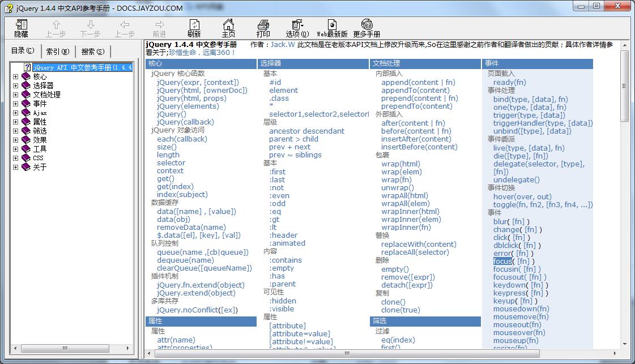Click the tree pane horizontal scrollbar thumb
Image resolution: width=635 pixels, height=364 pixels.
65,348
